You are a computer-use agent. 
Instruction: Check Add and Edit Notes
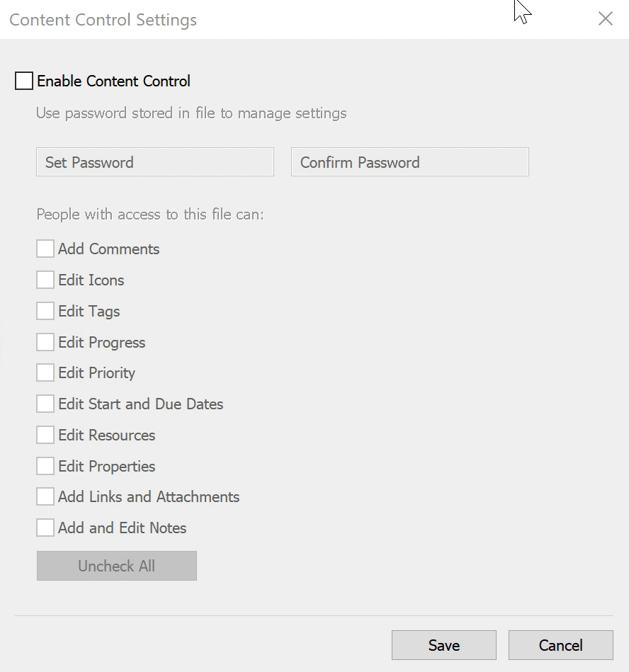click(45, 528)
